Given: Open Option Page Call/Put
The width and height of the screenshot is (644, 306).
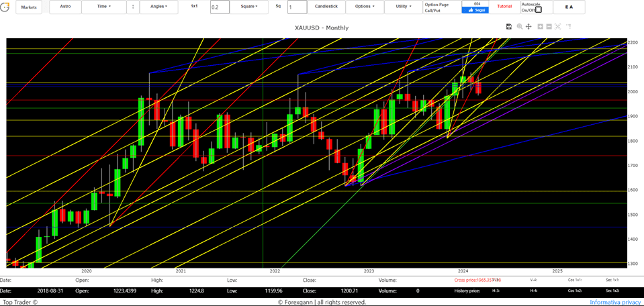Looking at the screenshot, I should [x=443, y=7].
